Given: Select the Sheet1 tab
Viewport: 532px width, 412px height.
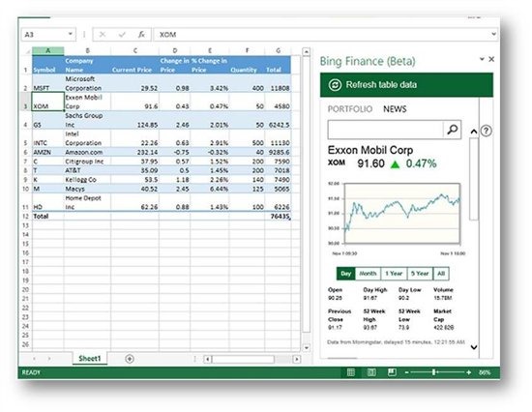Looking at the screenshot, I should (90, 359).
